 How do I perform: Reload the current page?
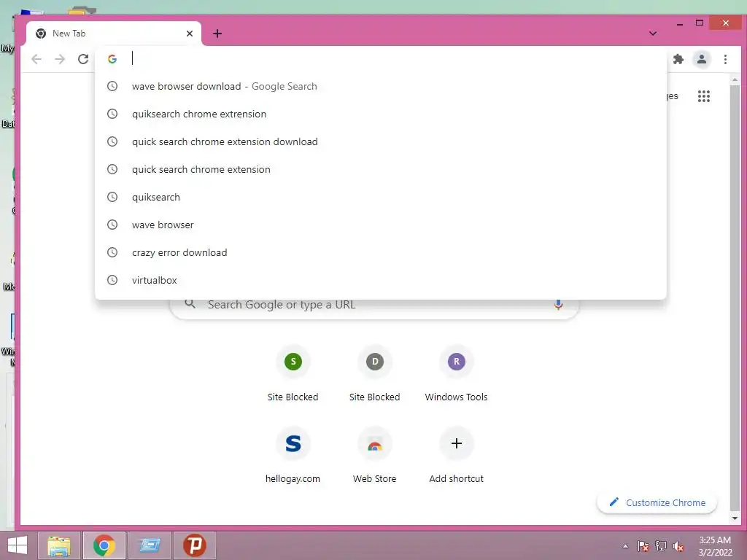(x=83, y=59)
